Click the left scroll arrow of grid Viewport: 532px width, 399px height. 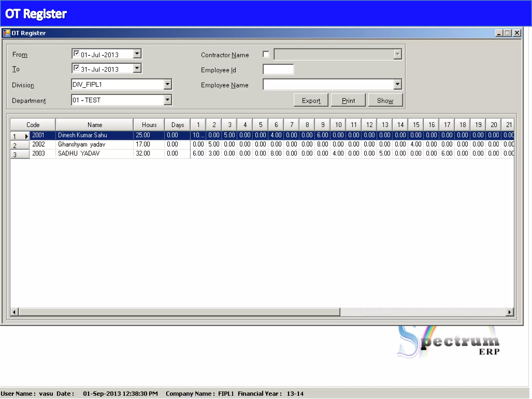pyautogui.click(x=14, y=312)
